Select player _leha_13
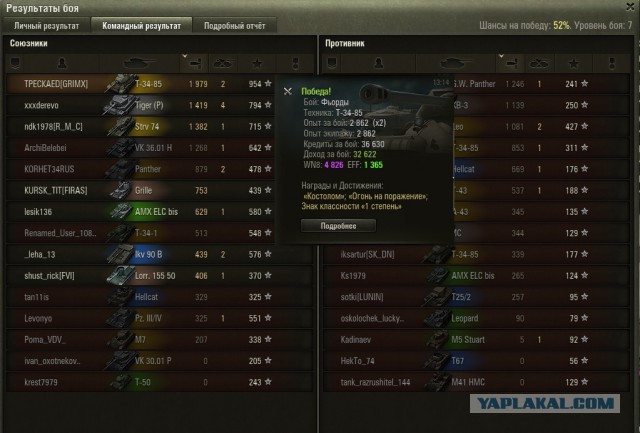This screenshot has height=433, width=640. (39, 254)
